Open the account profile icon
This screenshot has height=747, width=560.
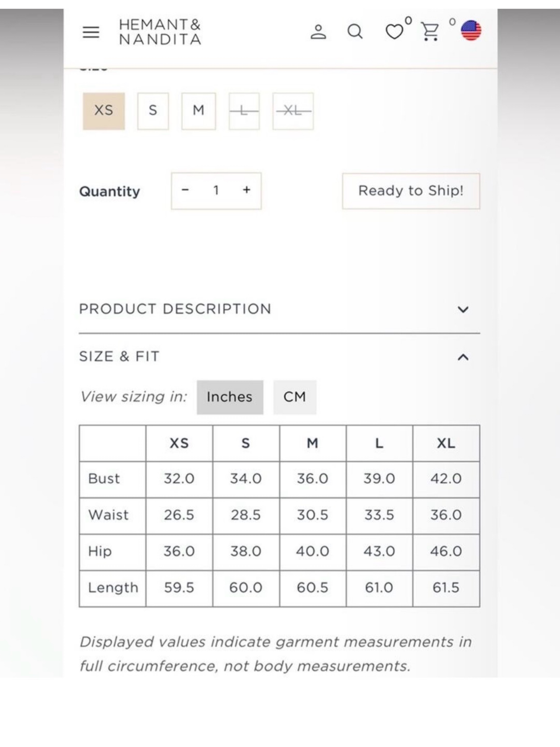[318, 32]
